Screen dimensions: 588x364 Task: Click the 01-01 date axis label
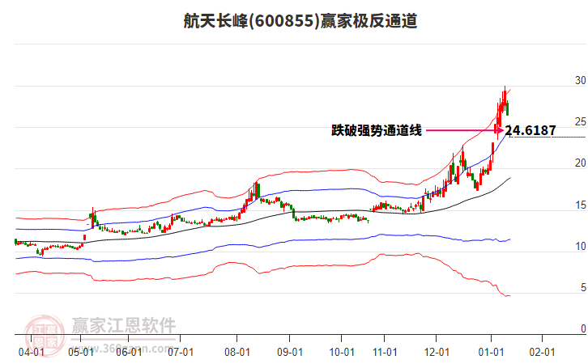(x=491, y=353)
